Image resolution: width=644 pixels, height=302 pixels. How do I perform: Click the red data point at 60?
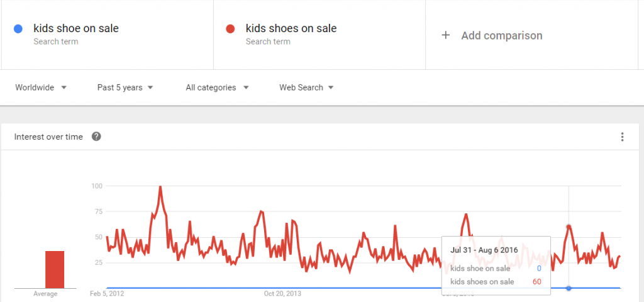tap(569, 226)
